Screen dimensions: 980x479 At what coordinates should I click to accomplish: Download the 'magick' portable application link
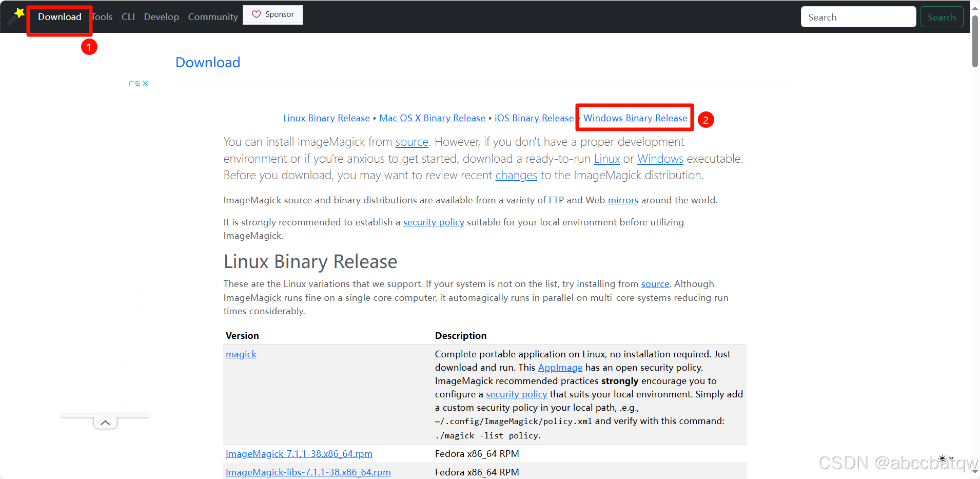click(x=241, y=354)
